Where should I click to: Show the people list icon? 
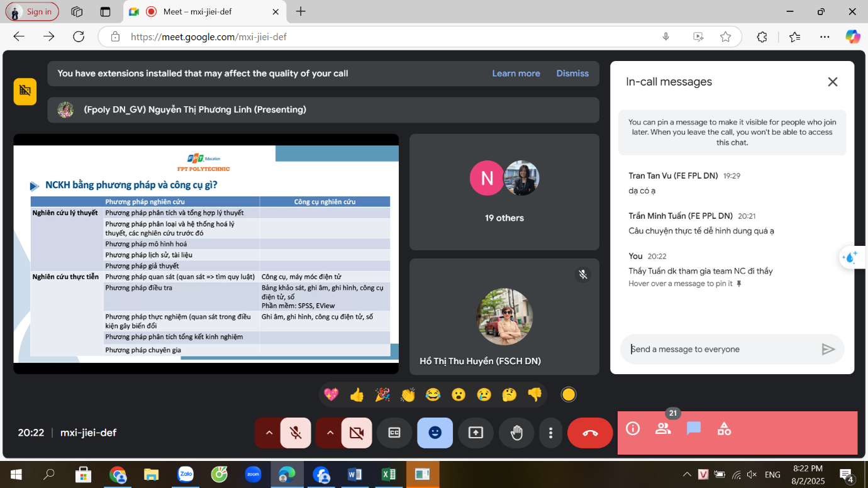coord(663,429)
